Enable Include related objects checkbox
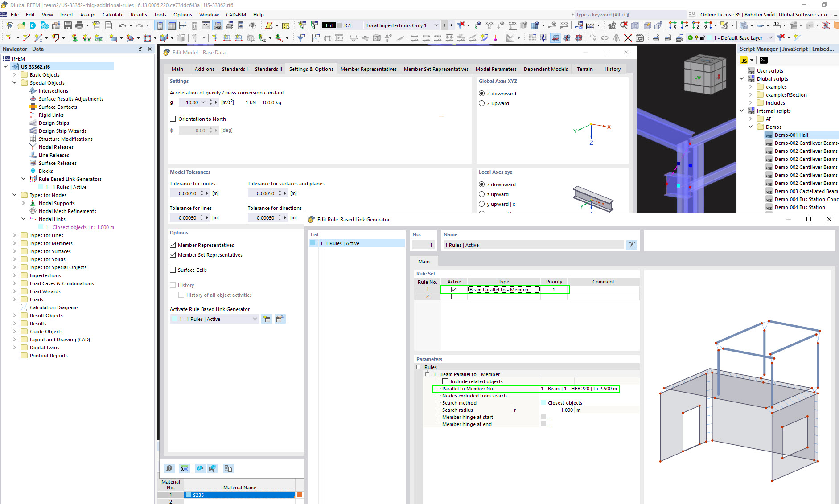The height and width of the screenshot is (504, 839). pos(445,381)
